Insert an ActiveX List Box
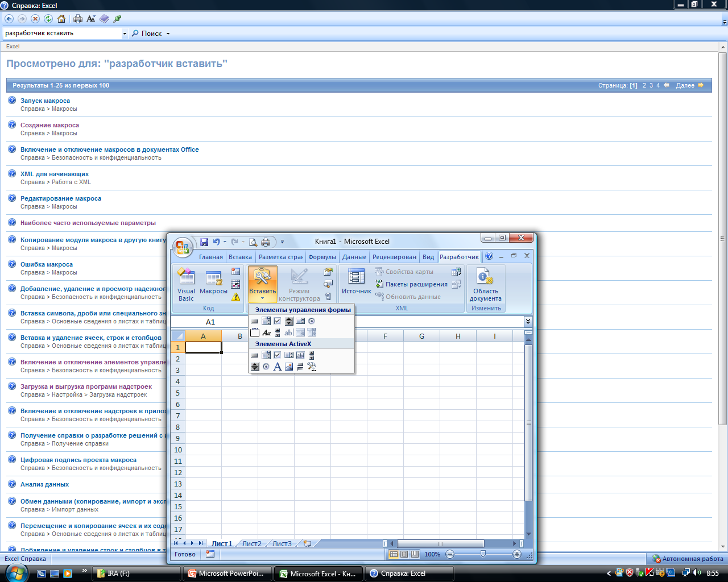Image resolution: width=728 pixels, height=582 pixels. [289, 355]
